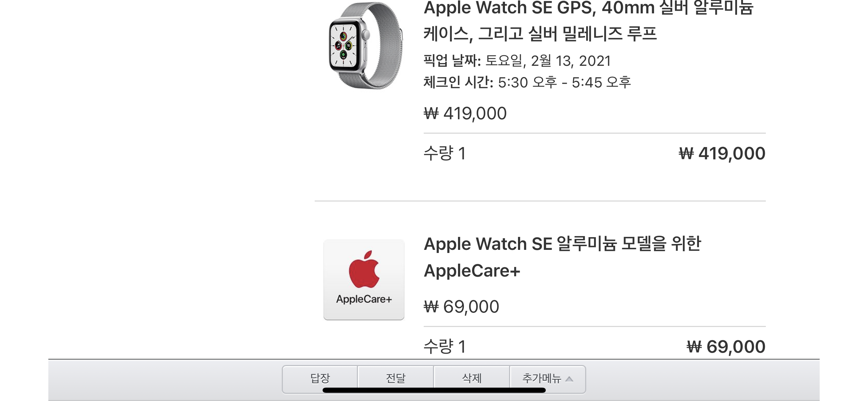Click the ₩ 419,000 unit price under the watch
This screenshot has height=401, width=868.
[x=465, y=113]
